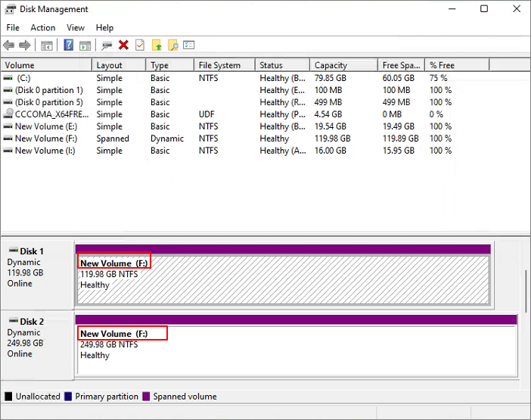
Task: Click Disk 1 New Volume (F:) partition block
Action: [x=283, y=280]
